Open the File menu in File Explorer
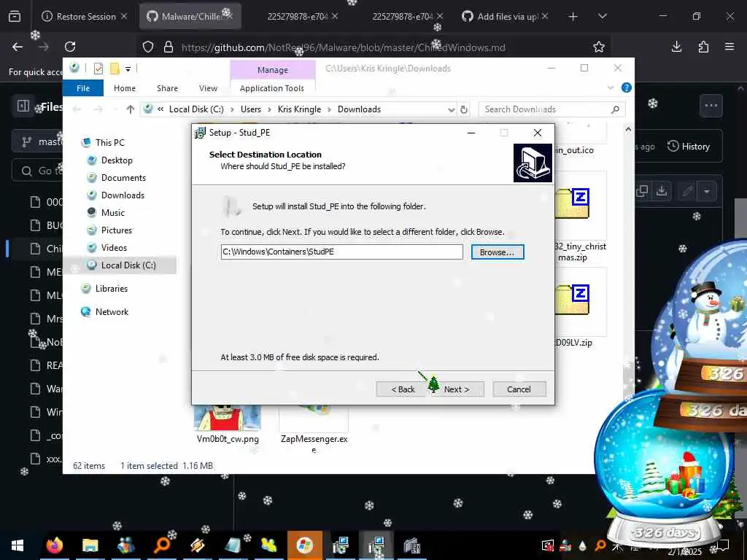 83,88
